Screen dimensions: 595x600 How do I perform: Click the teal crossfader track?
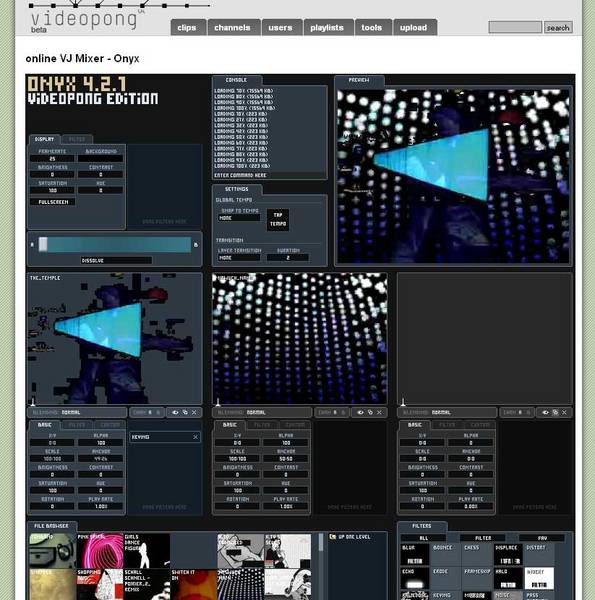click(115, 245)
